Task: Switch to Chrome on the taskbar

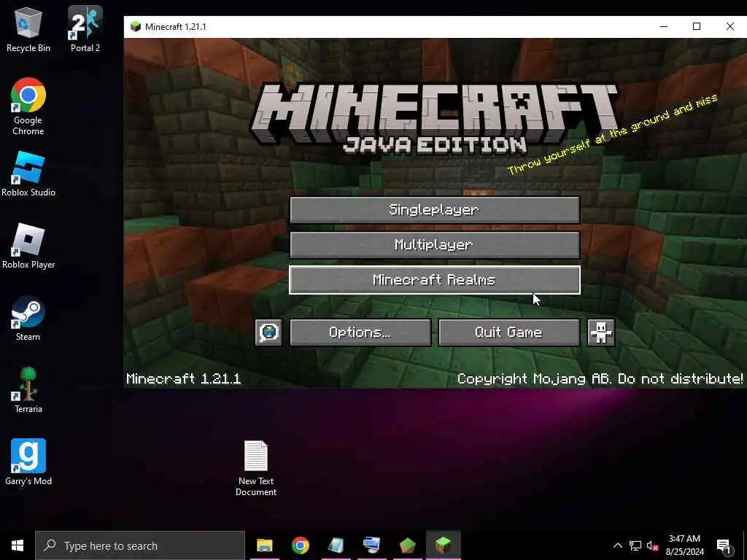Action: pyautogui.click(x=300, y=545)
